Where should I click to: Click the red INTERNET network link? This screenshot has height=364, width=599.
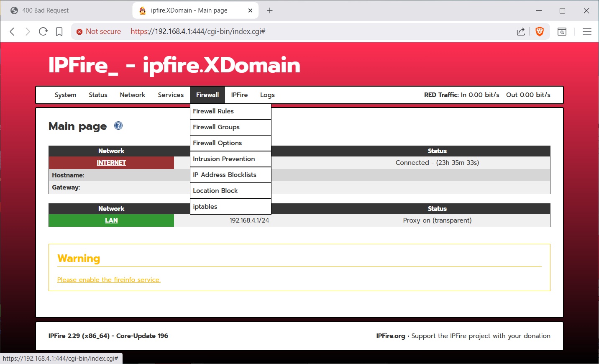[x=111, y=163]
